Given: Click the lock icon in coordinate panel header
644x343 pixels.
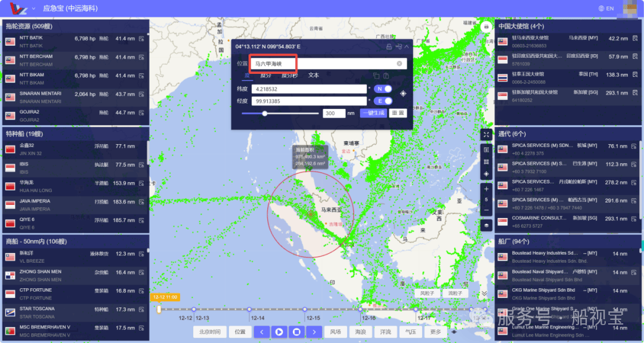Looking at the screenshot, I should pyautogui.click(x=389, y=46).
